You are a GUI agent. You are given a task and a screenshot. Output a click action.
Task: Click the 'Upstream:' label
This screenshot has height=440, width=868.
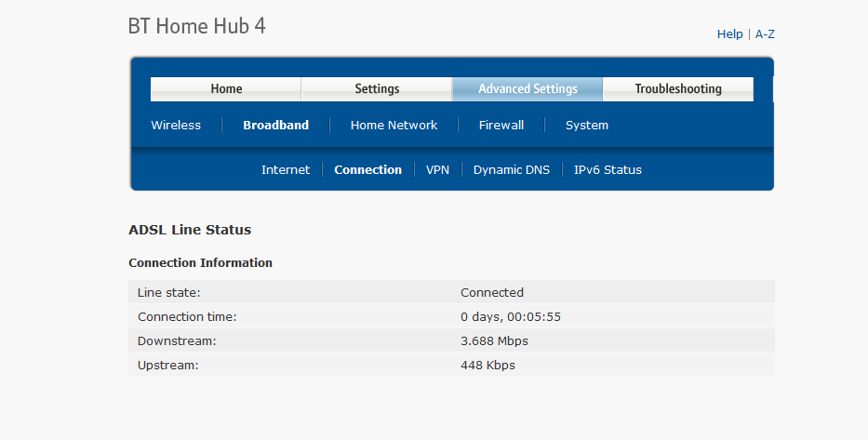tap(167, 366)
